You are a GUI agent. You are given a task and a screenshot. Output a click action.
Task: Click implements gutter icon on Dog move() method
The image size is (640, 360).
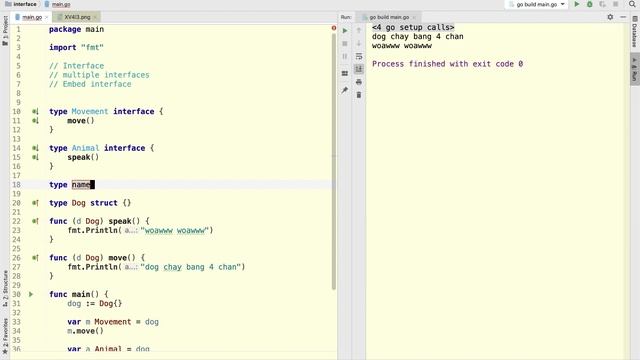(x=36, y=258)
